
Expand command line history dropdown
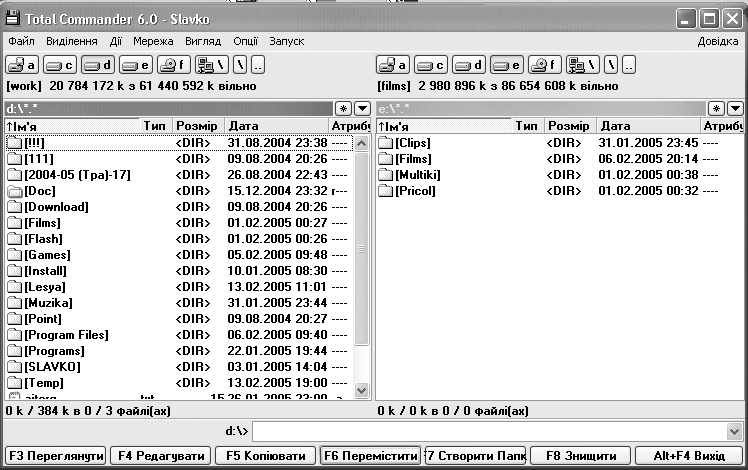pyautogui.click(x=735, y=432)
